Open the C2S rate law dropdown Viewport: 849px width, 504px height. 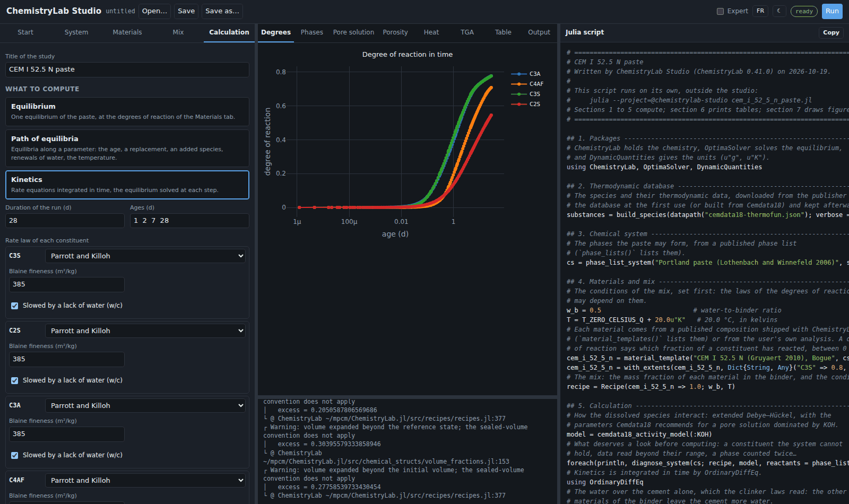(x=145, y=331)
